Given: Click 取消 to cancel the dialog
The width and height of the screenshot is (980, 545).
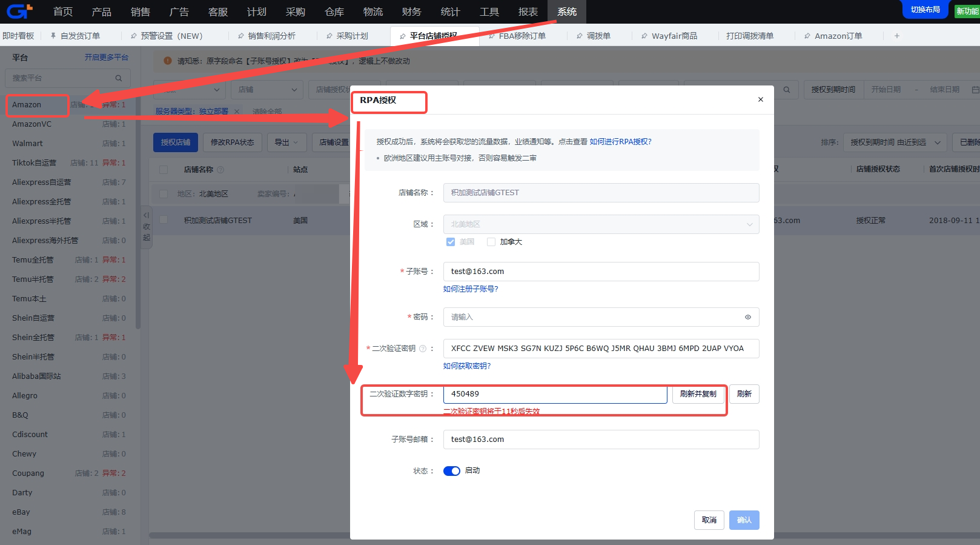Looking at the screenshot, I should (709, 520).
